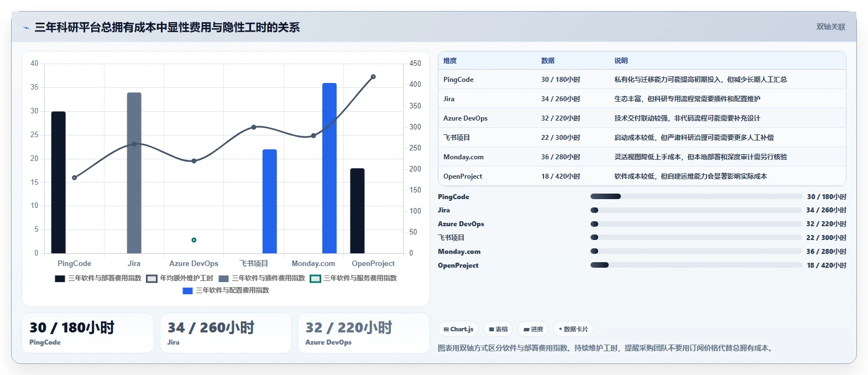Toggle legend 三年软件与配置费用指数
The width and height of the screenshot is (868, 375).
point(226,290)
